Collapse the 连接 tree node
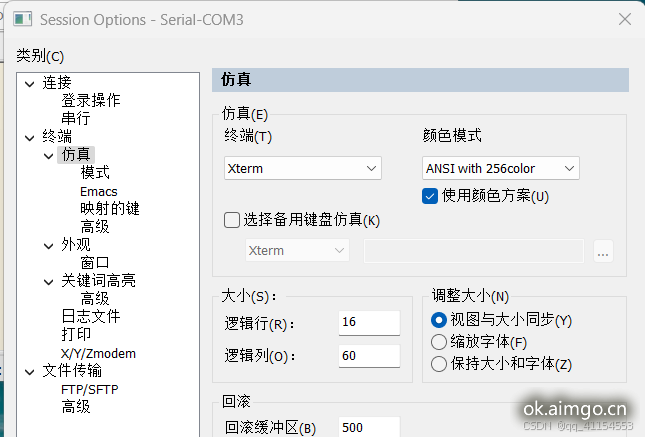The height and width of the screenshot is (437, 645). coord(30,83)
